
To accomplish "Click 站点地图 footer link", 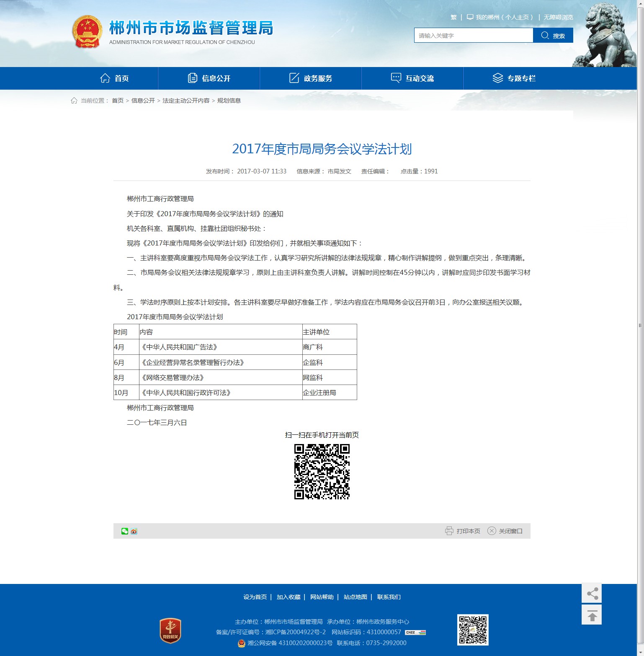I will tap(355, 597).
